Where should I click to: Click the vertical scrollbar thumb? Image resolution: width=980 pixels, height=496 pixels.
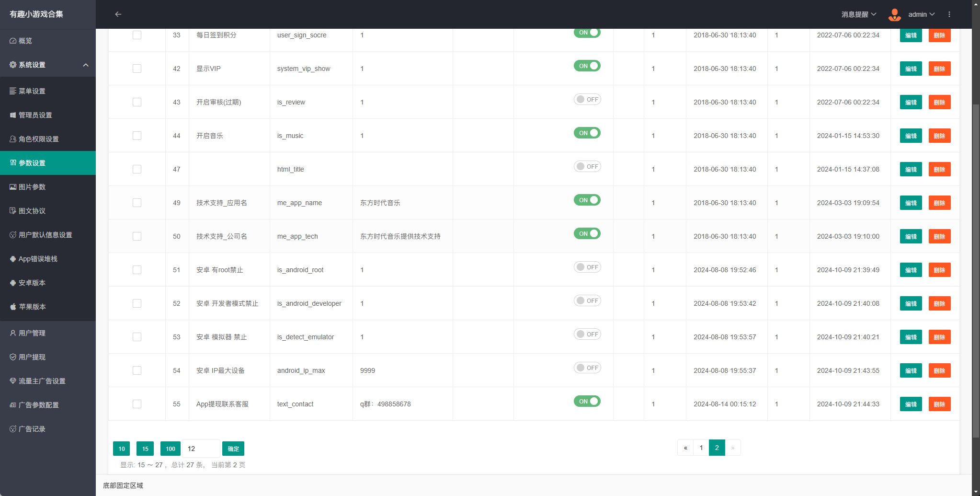(976, 271)
